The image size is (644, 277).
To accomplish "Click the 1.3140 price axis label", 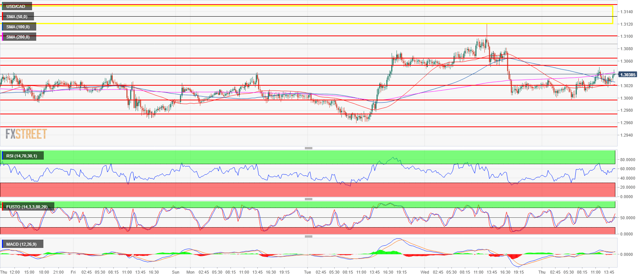I will point(627,12).
